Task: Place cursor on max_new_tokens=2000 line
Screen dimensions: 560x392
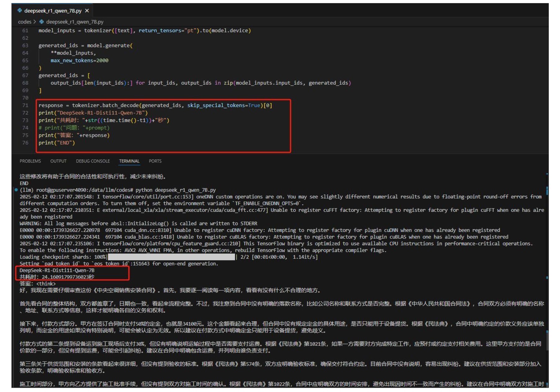Action: click(x=79, y=60)
